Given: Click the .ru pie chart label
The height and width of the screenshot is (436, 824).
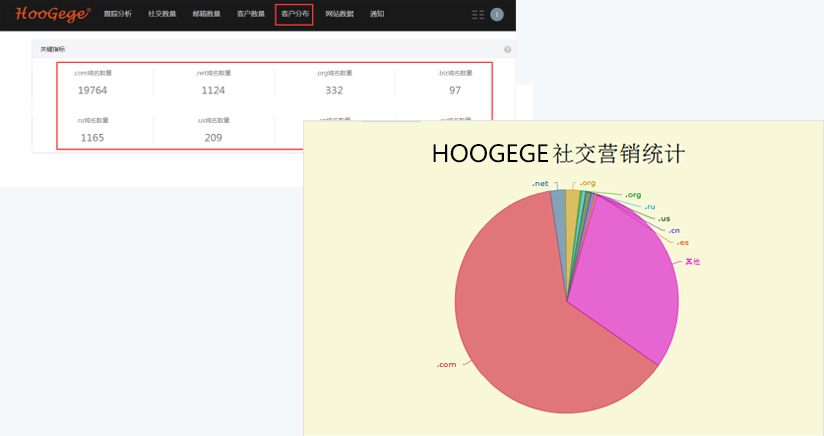Looking at the screenshot, I should click(x=650, y=207).
